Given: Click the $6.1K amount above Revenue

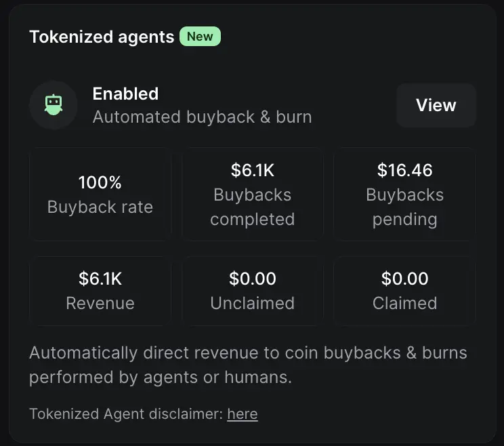Looking at the screenshot, I should pos(100,279).
